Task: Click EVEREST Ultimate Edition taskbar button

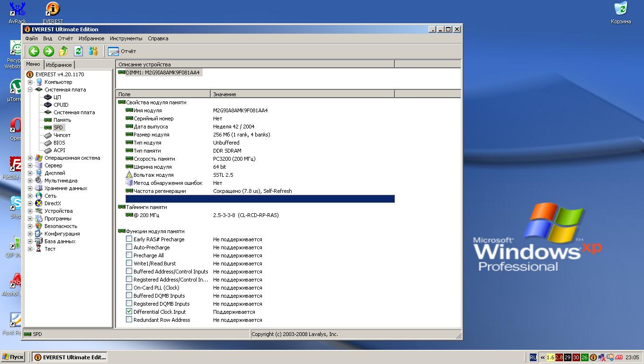Action: [x=70, y=357]
